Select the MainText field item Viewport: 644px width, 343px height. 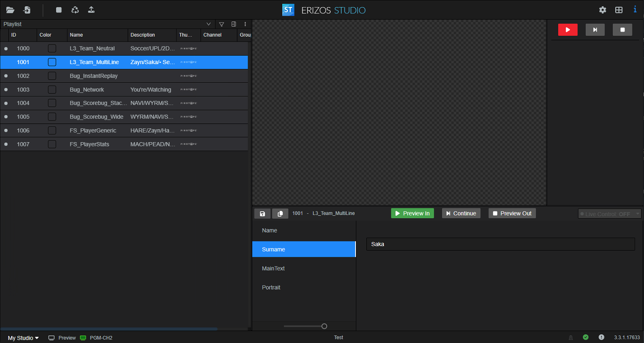click(274, 269)
